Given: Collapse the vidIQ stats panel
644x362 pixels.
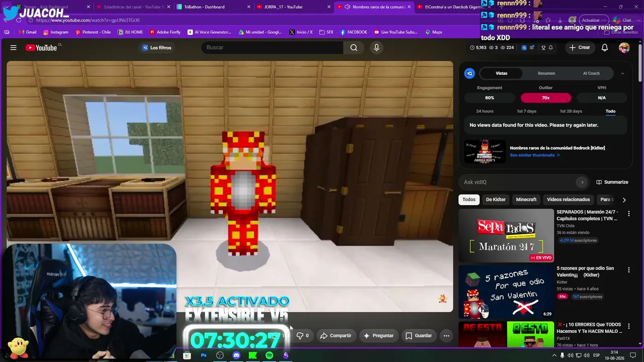Looking at the screenshot, I should coord(622,73).
